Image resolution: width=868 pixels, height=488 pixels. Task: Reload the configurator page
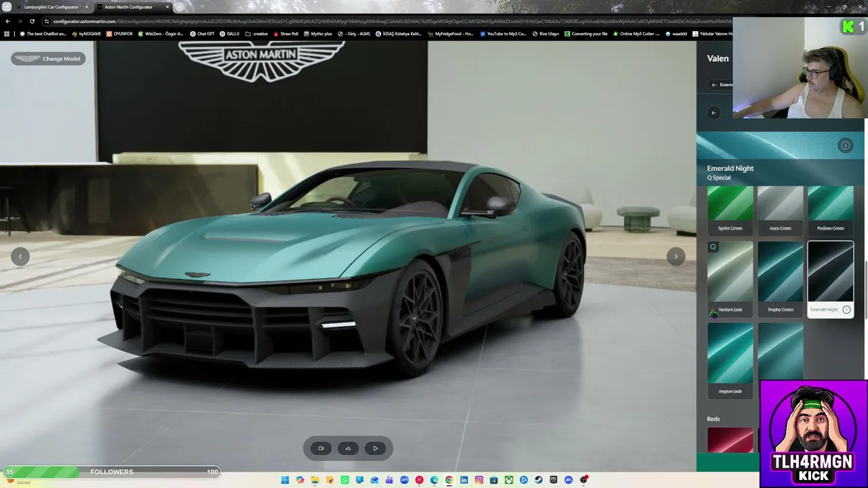pos(32,21)
